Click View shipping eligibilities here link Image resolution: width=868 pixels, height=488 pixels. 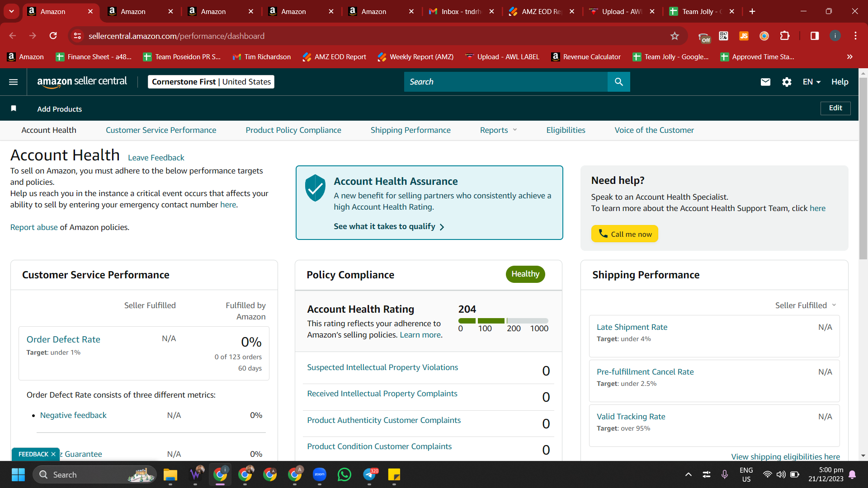point(785,456)
